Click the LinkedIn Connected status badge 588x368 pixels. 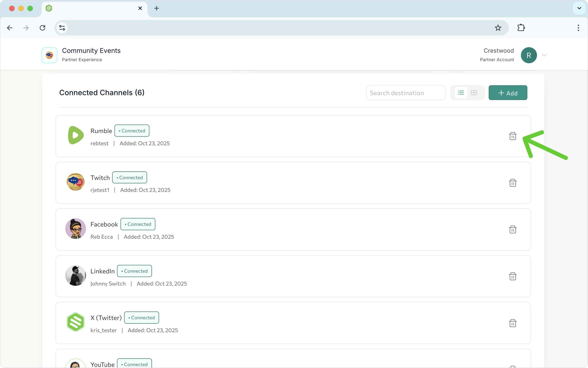pos(134,271)
